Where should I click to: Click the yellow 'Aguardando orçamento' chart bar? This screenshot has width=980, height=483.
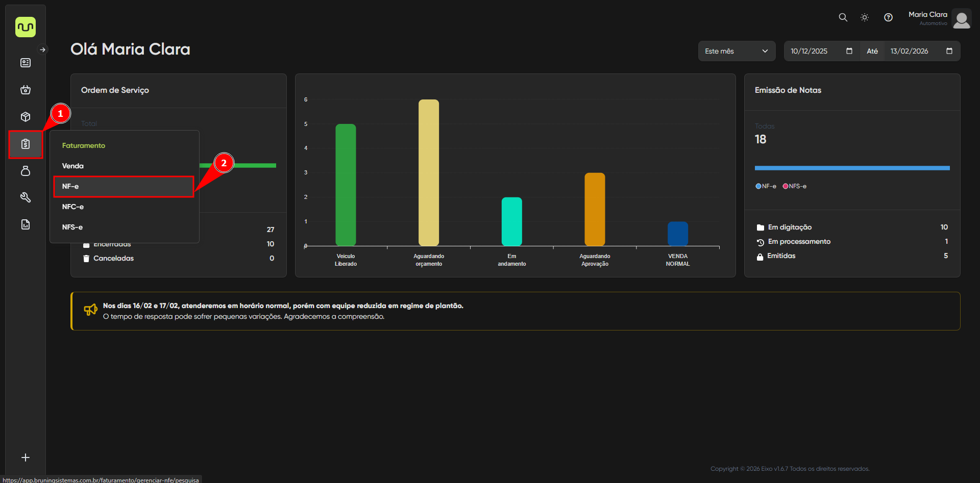click(429, 172)
